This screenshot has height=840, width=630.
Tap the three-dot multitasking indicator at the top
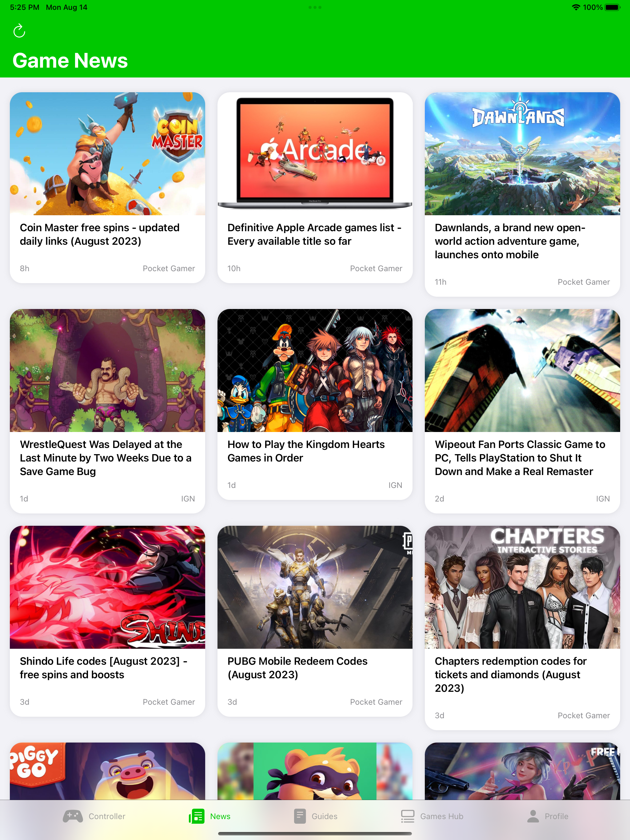(315, 7)
